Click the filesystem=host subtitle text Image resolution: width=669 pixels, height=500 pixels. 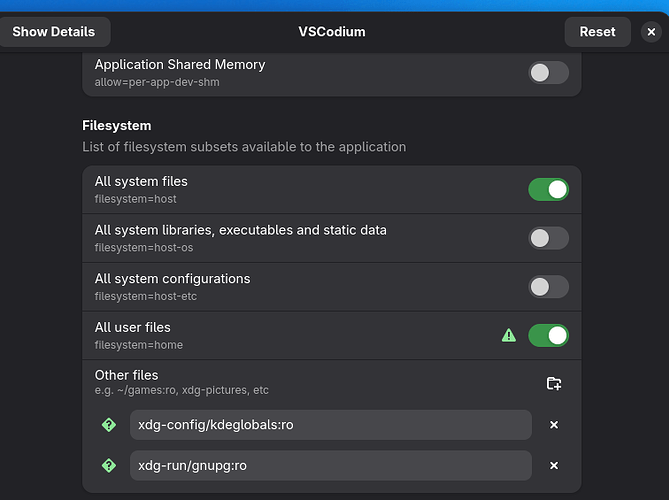(x=136, y=199)
